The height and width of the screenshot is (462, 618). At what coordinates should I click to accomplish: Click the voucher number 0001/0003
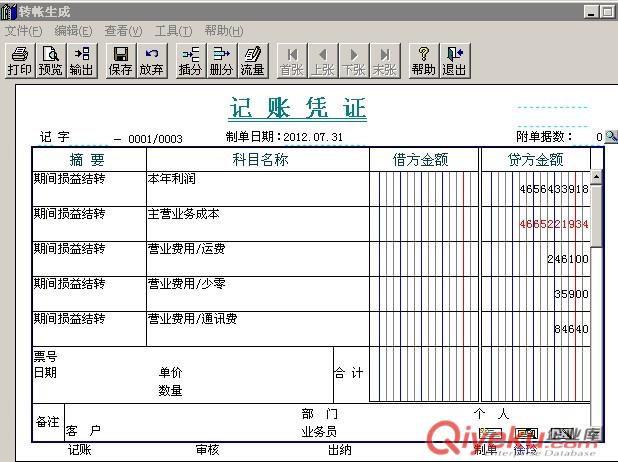[x=155, y=139]
